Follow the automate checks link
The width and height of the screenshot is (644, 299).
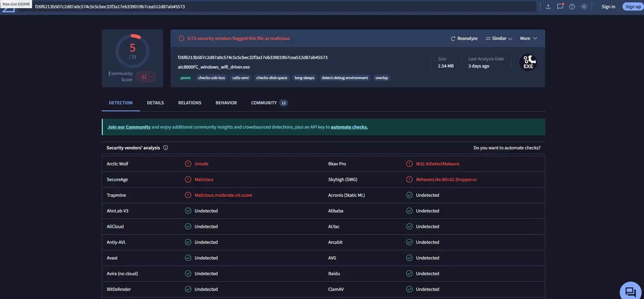pyautogui.click(x=349, y=127)
